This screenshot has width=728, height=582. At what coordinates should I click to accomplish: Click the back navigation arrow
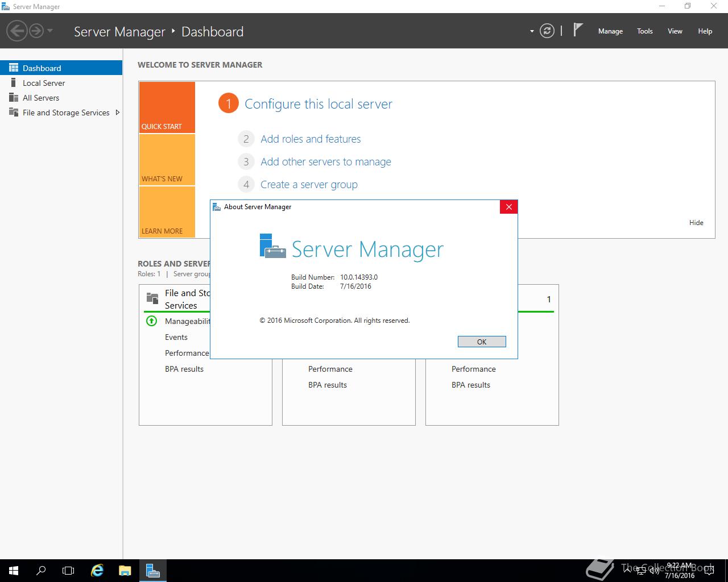17,31
